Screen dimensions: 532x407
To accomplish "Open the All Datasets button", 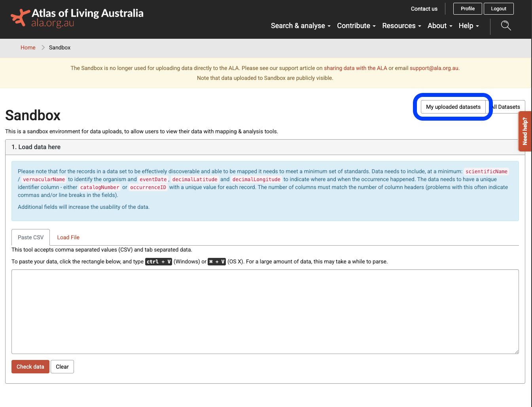I will (x=505, y=107).
